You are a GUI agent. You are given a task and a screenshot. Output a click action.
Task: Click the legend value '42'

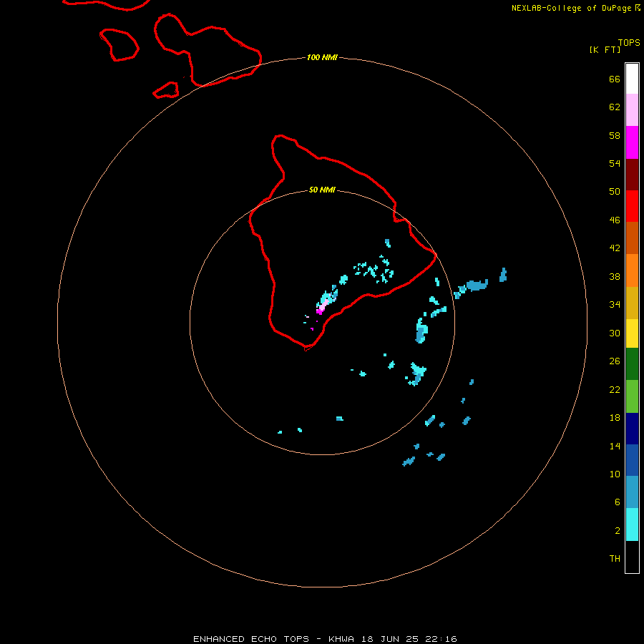tap(615, 248)
